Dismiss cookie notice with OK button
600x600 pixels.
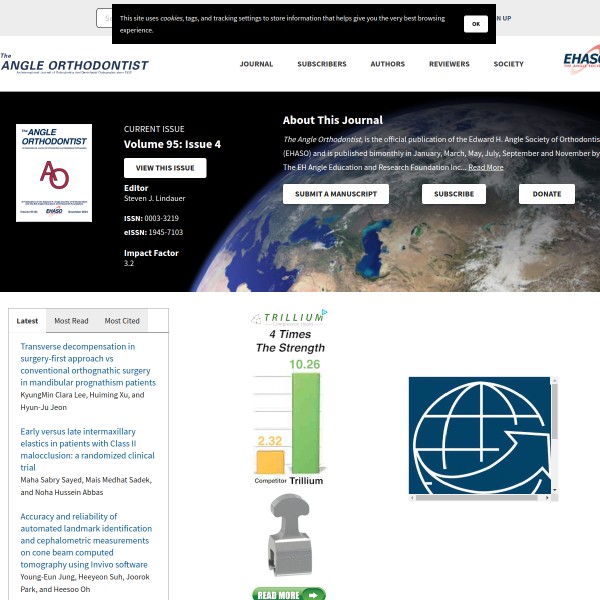[476, 23]
